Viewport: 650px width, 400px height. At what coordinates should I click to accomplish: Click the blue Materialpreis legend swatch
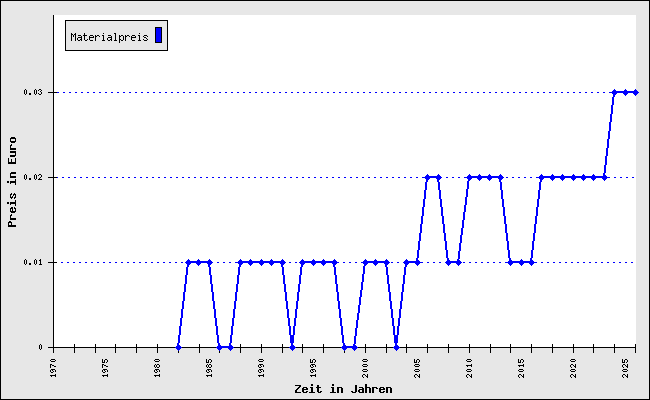[158, 35]
